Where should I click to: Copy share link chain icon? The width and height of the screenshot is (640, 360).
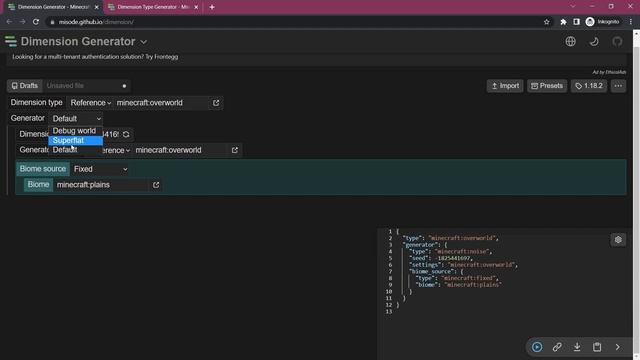point(557,347)
